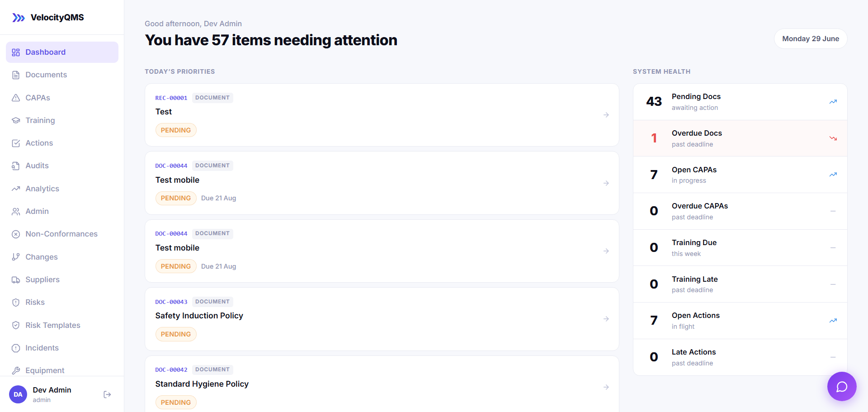Image resolution: width=868 pixels, height=412 pixels.
Task: Click the trend-up icon for Open Actions
Action: click(833, 321)
